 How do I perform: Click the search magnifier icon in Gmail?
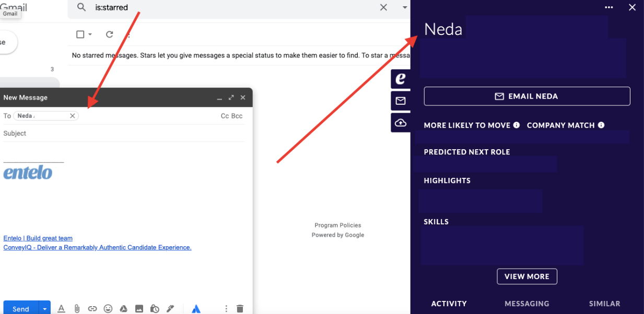pyautogui.click(x=81, y=7)
